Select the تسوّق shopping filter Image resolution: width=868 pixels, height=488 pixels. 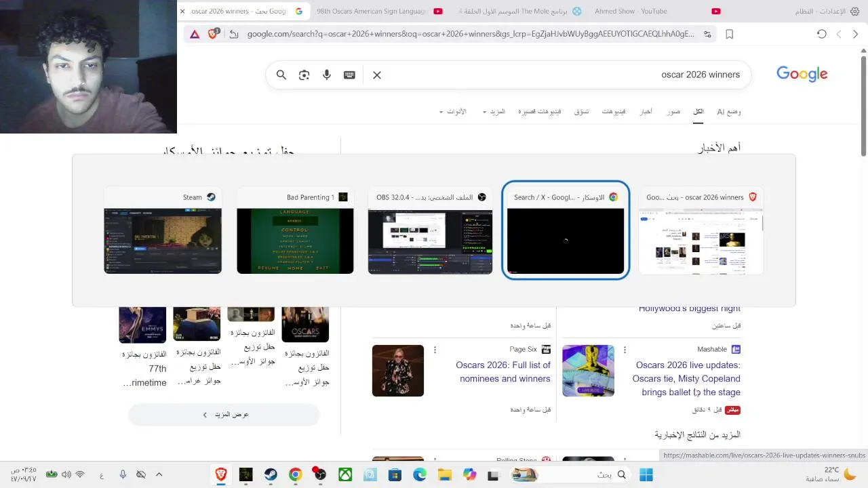pyautogui.click(x=582, y=112)
